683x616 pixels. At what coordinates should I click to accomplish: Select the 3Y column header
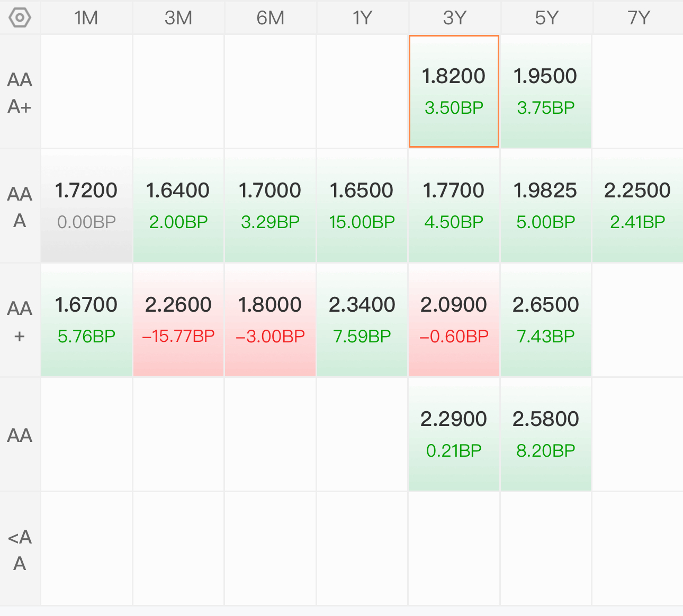[454, 18]
